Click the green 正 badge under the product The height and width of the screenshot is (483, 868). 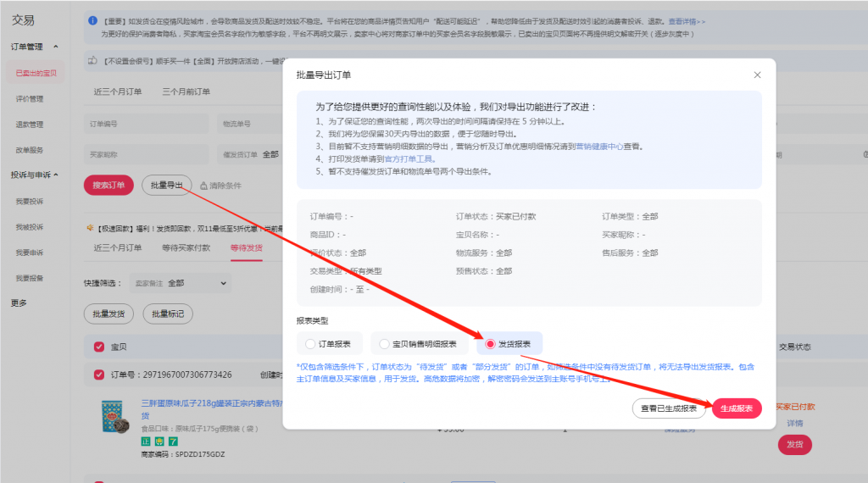(x=145, y=441)
